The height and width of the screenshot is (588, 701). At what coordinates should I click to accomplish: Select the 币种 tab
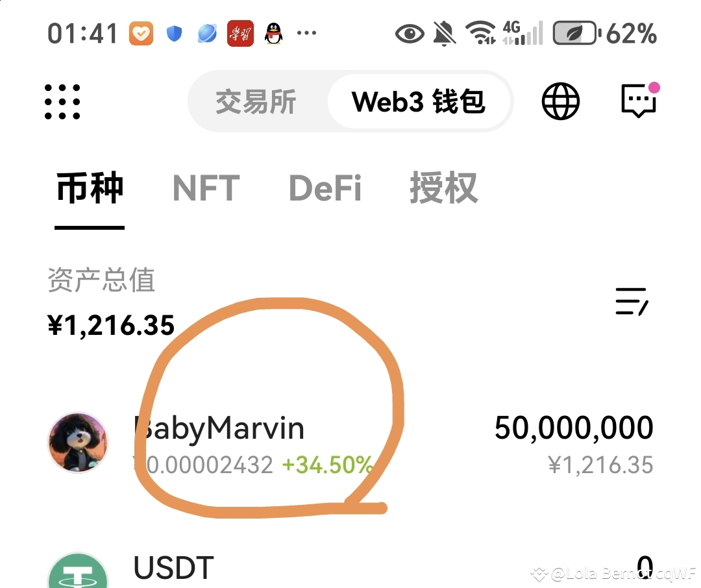[90, 188]
